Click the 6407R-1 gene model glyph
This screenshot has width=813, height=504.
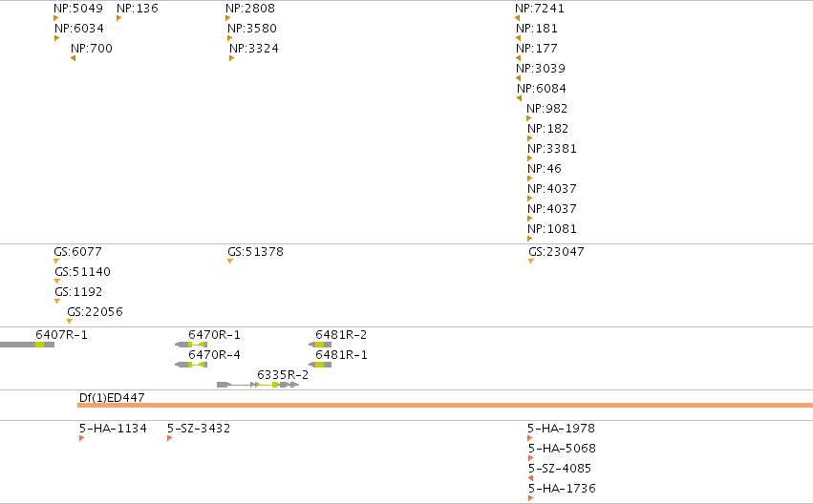pyautogui.click(x=27, y=345)
